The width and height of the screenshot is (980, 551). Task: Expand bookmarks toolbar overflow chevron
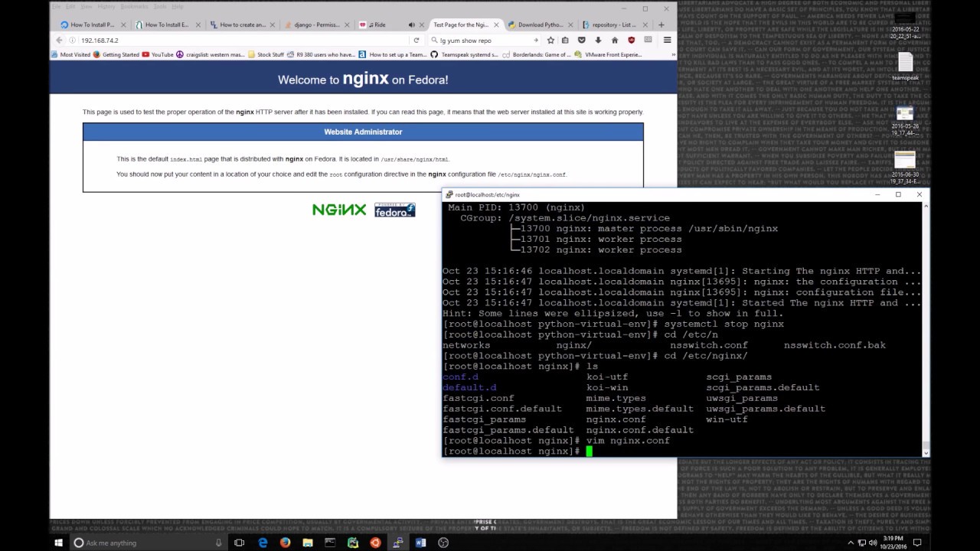click(x=674, y=54)
